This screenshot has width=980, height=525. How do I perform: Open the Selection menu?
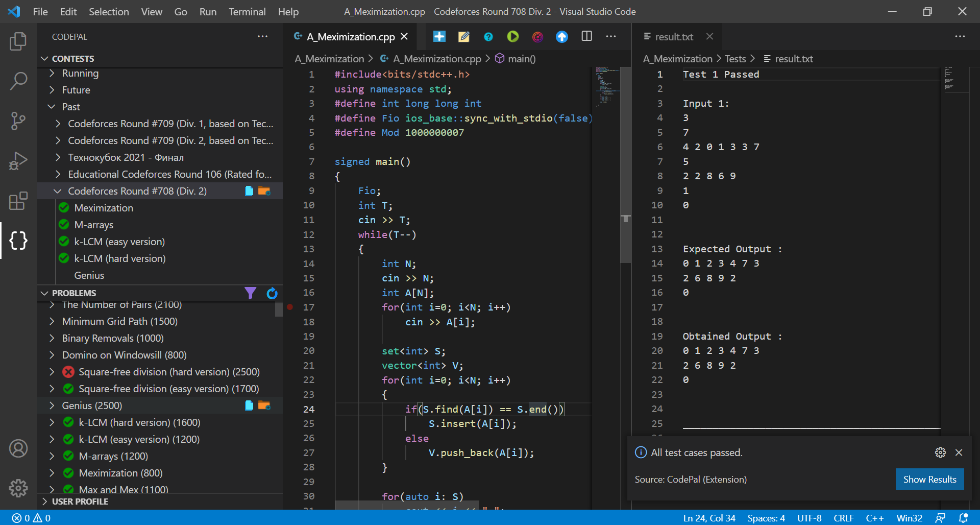point(109,11)
